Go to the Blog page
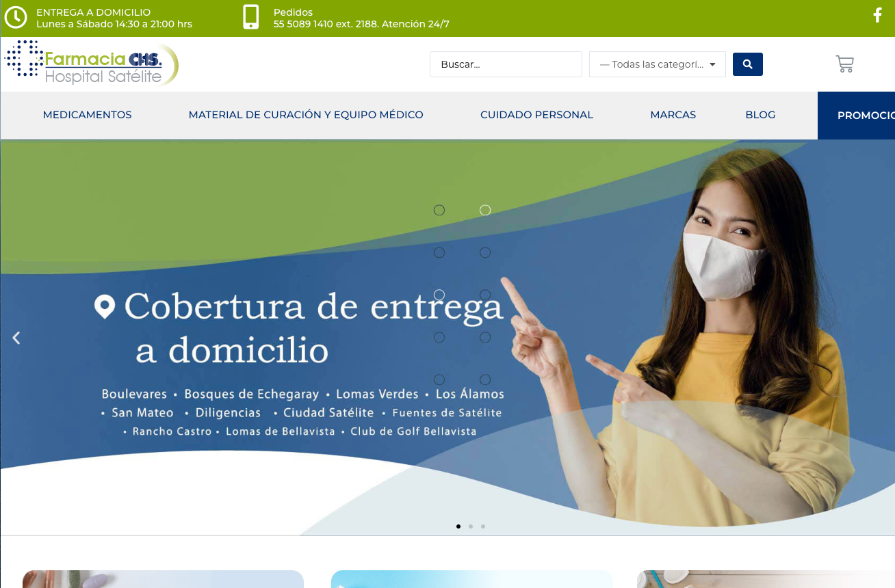This screenshot has height=588, width=895. click(760, 115)
